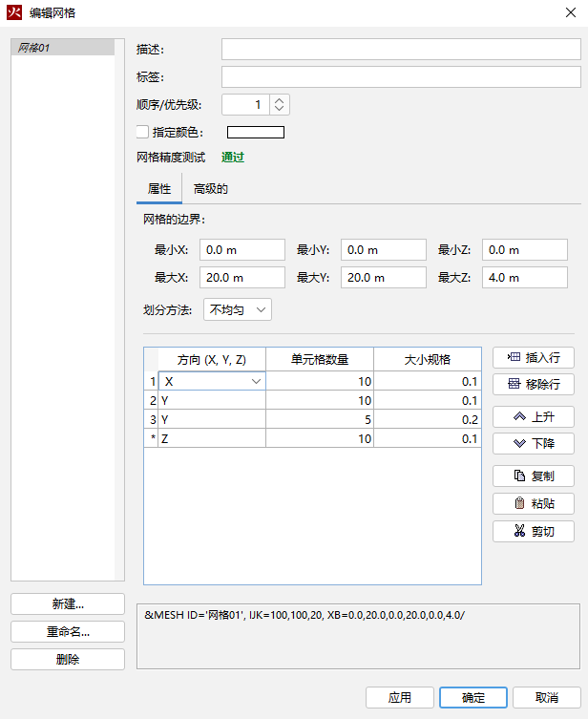Move the row up with 上升
This screenshot has width=588, height=719.
coord(534,416)
